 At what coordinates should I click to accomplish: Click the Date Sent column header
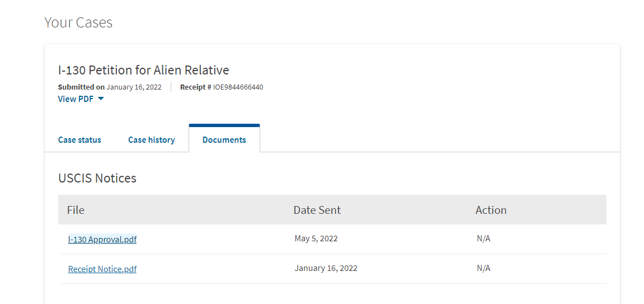(x=317, y=210)
